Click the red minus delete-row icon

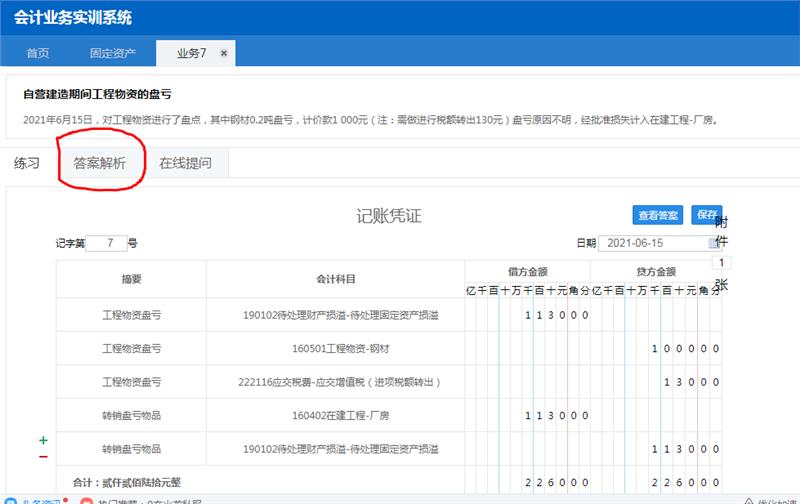coord(43,457)
